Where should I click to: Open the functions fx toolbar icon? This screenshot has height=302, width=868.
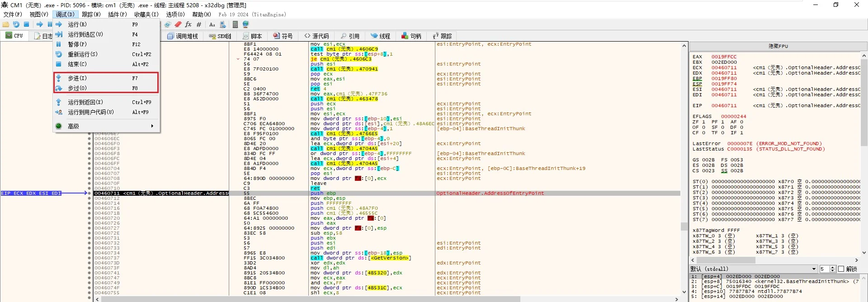(x=189, y=24)
